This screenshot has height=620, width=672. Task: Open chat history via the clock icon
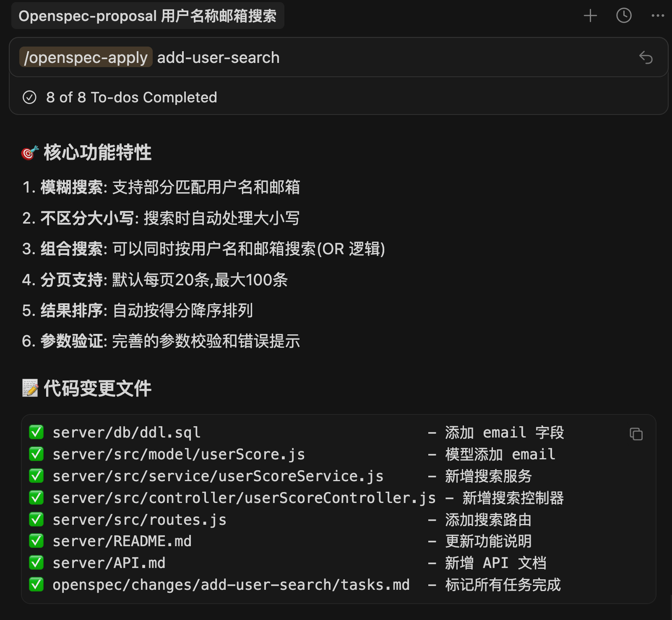tap(624, 16)
